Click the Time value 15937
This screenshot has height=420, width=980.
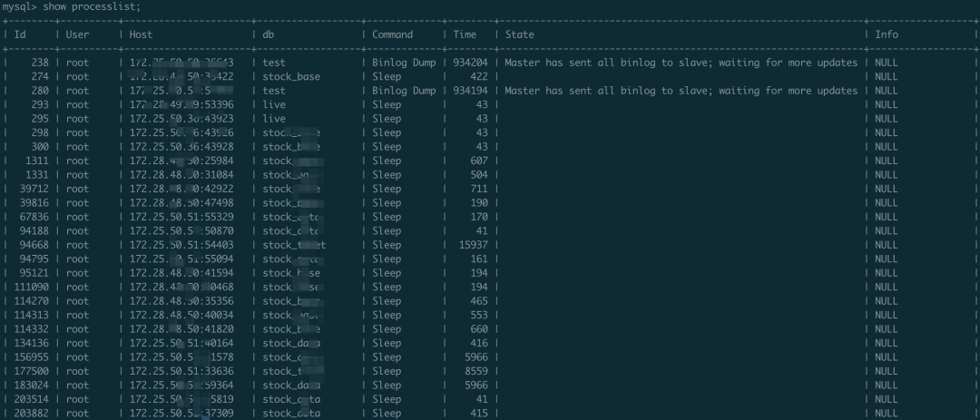pyautogui.click(x=473, y=245)
